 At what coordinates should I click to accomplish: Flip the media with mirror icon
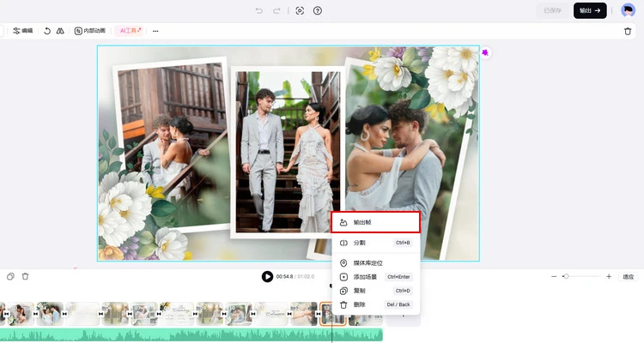coord(60,31)
